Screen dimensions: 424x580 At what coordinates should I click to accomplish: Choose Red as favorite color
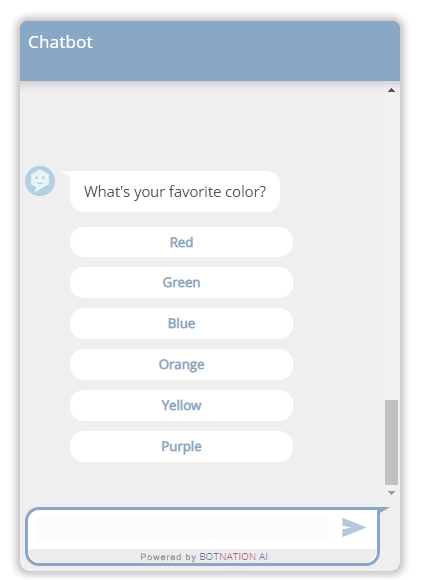[181, 242]
